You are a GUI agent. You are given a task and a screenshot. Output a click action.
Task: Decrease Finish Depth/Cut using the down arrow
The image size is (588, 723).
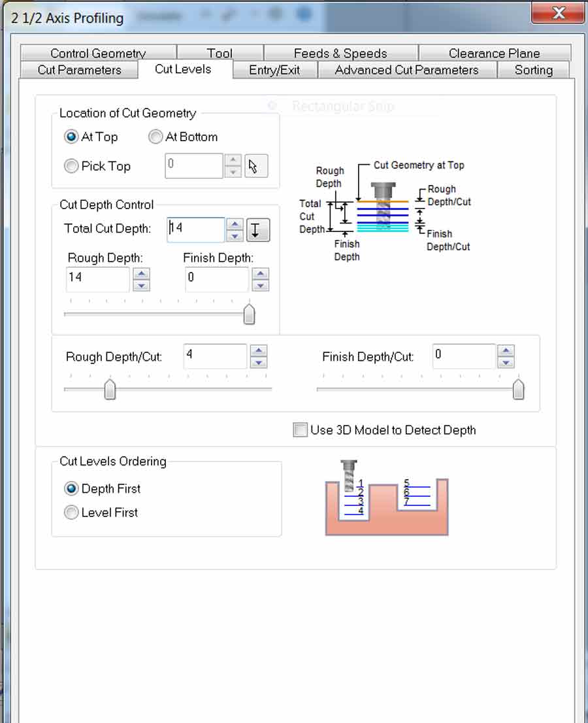506,362
